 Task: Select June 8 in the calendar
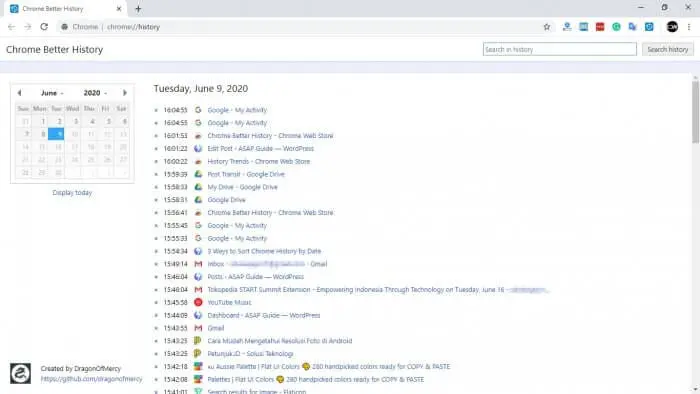[42, 134]
